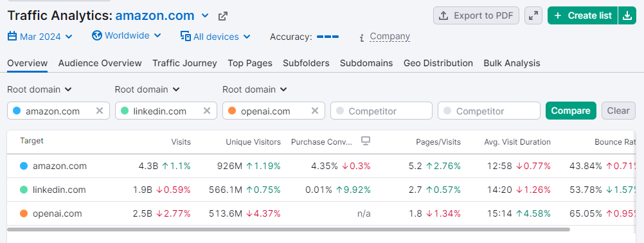Click the 926M unique visitors value
644x243 pixels.
pyautogui.click(x=230, y=166)
